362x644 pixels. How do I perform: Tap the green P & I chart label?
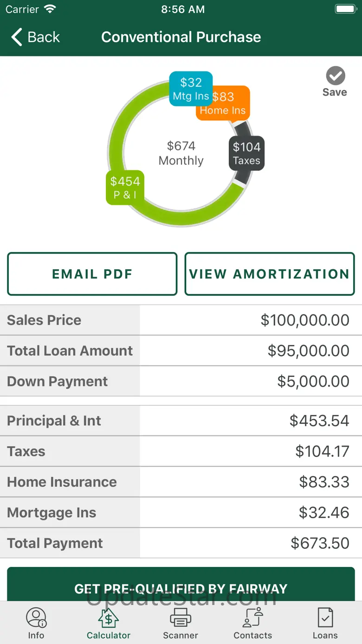(125, 188)
